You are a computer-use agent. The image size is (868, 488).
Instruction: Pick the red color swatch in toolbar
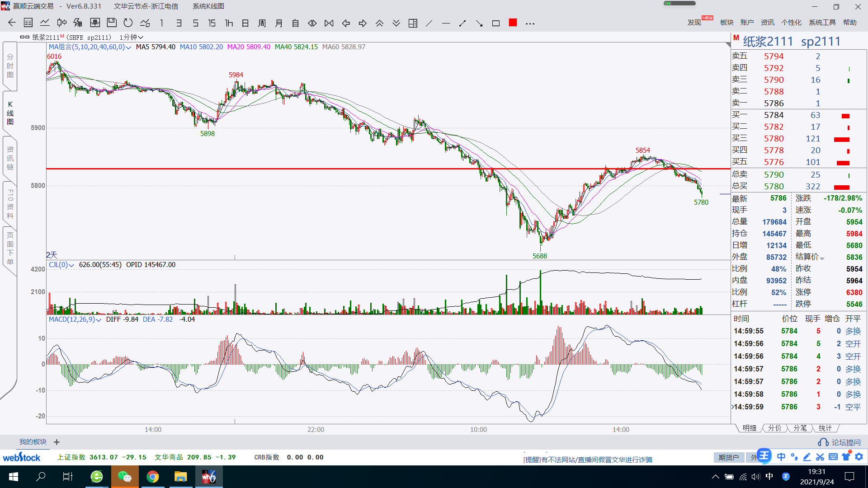click(x=513, y=23)
